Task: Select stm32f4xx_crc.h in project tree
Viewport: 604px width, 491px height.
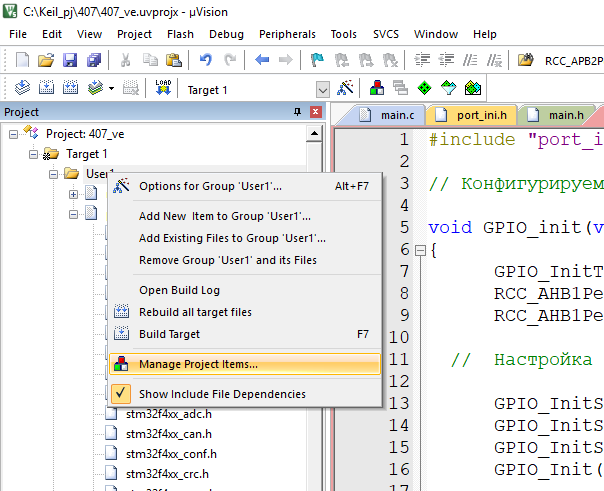Action: 167,474
